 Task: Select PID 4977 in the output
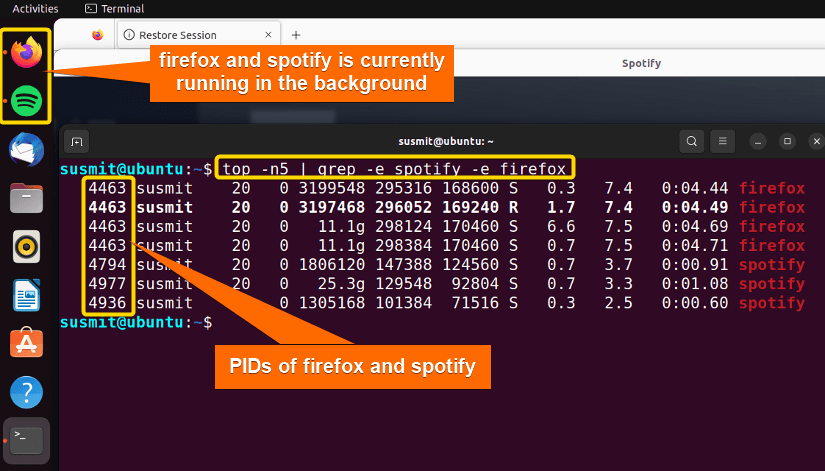pos(107,284)
